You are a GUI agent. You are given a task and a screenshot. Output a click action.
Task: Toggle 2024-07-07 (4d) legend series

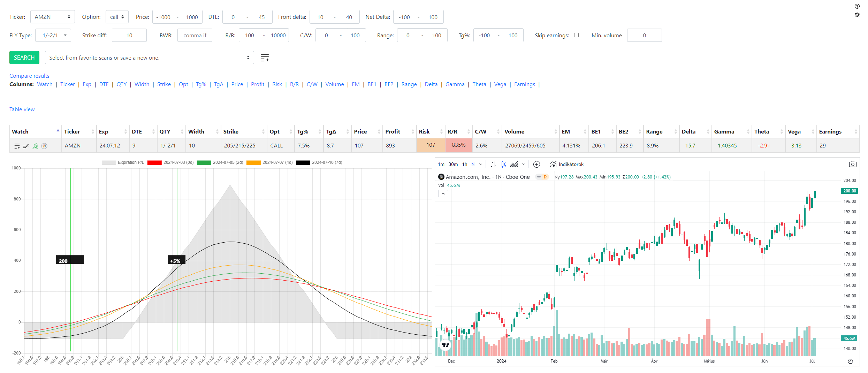pos(269,162)
